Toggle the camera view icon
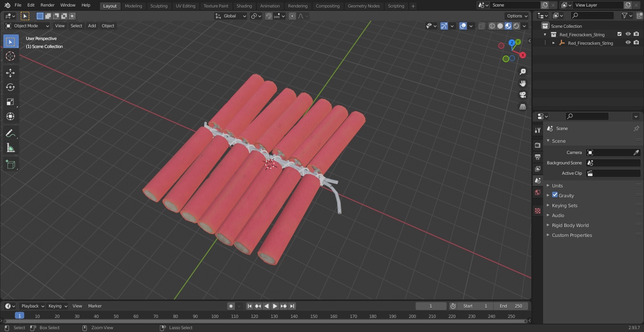This screenshot has height=332, width=644. point(522,95)
